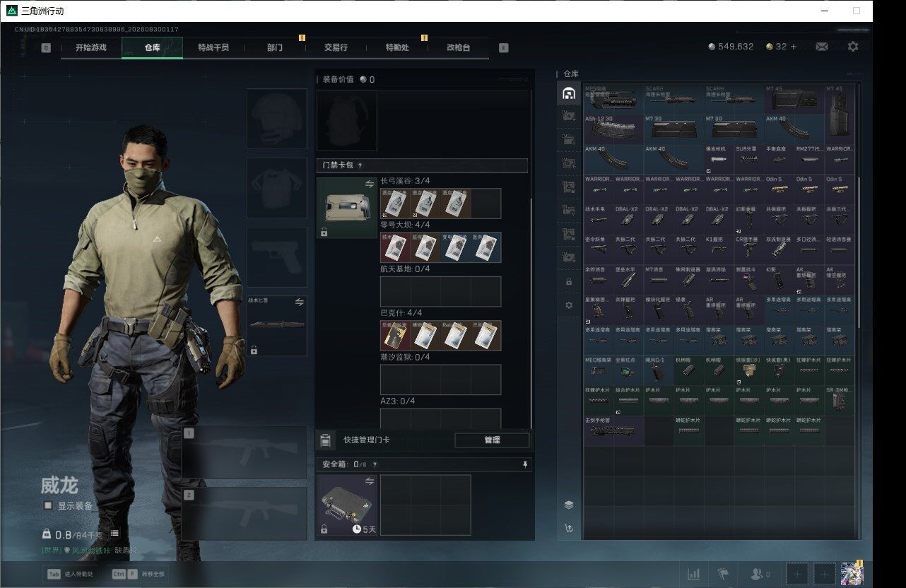The height and width of the screenshot is (588, 906).
Task: Click the help icon beside 门禁卡包
Action: 360,165
